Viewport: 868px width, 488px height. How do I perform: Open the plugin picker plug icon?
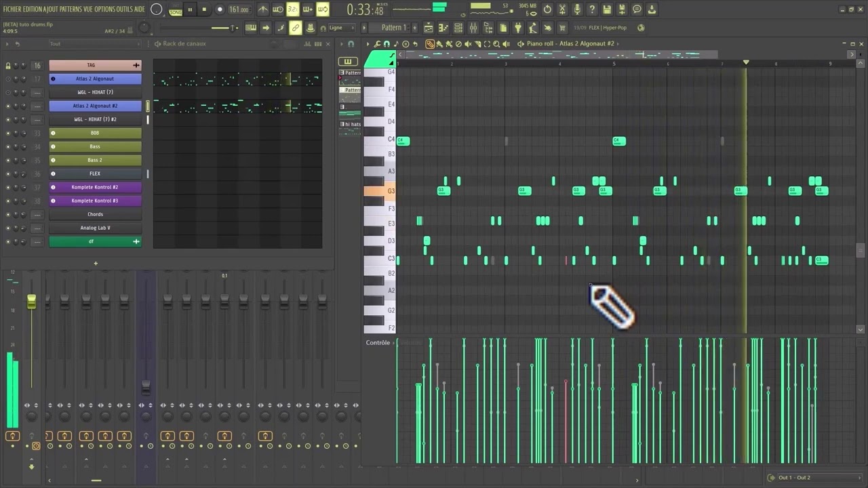click(518, 28)
